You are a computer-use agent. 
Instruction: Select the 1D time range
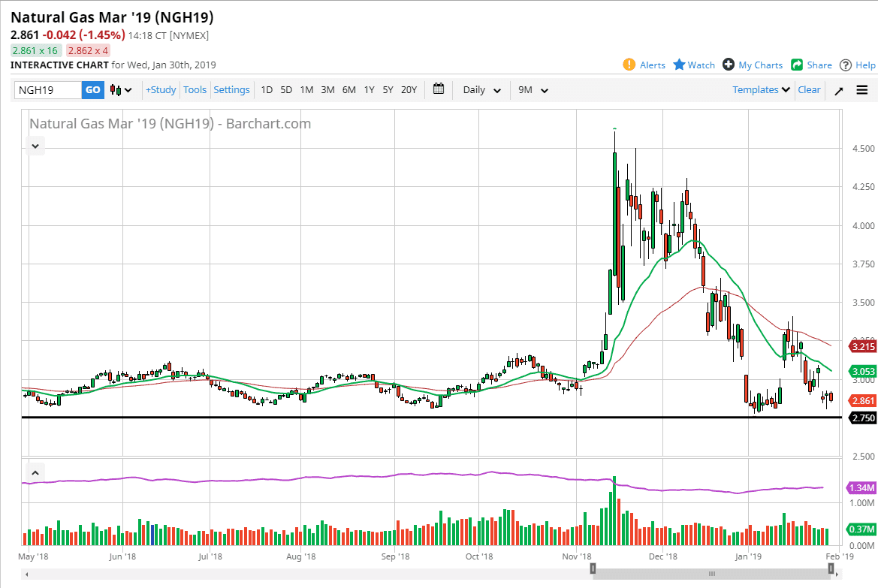pyautogui.click(x=267, y=89)
